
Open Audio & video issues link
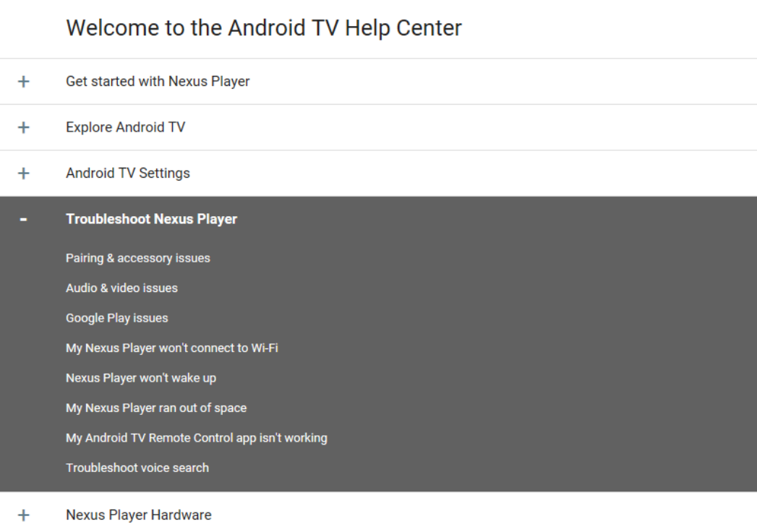tap(121, 288)
